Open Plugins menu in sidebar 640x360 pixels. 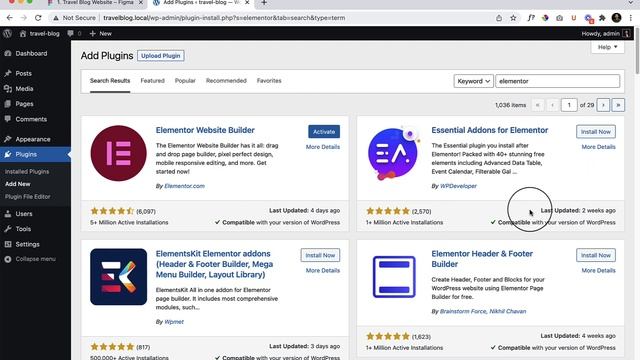coord(35,154)
